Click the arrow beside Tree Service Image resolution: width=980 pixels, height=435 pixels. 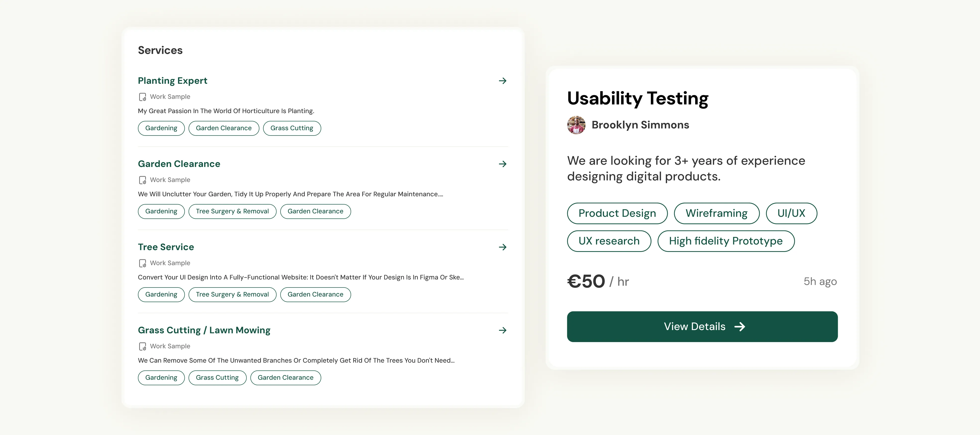point(502,247)
